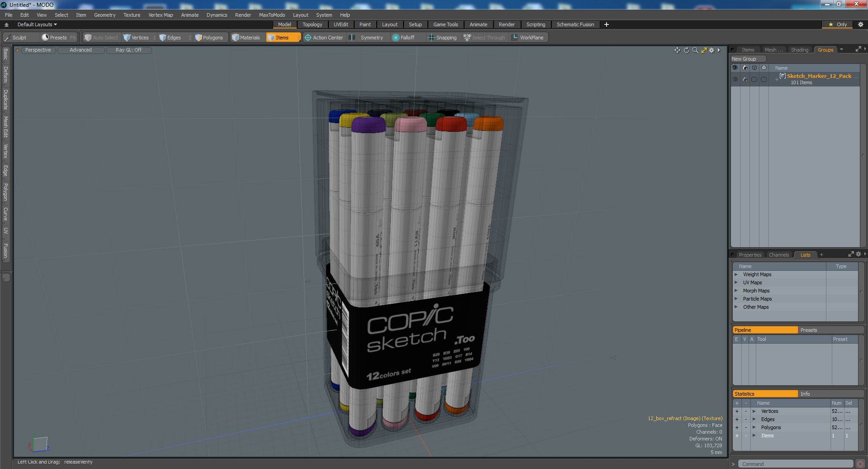This screenshot has width=868, height=469.
Task: Expand the Lists panel with the arrows icon
Action: (x=851, y=254)
